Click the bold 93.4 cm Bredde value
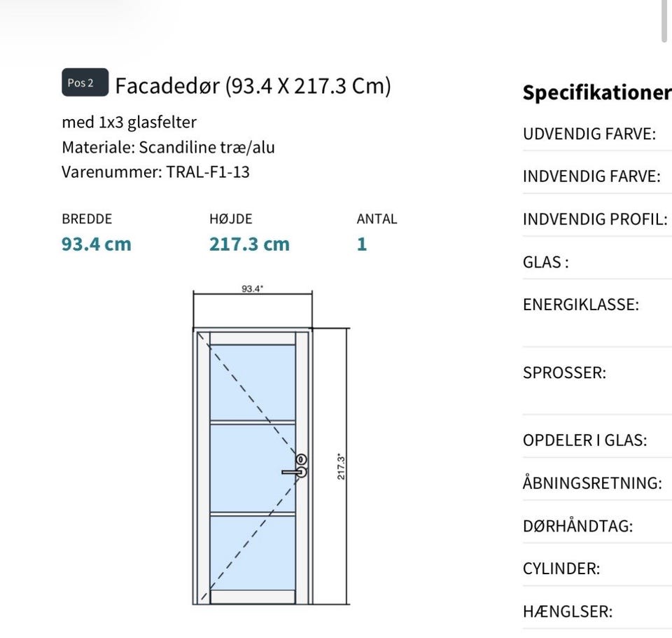 (97, 244)
